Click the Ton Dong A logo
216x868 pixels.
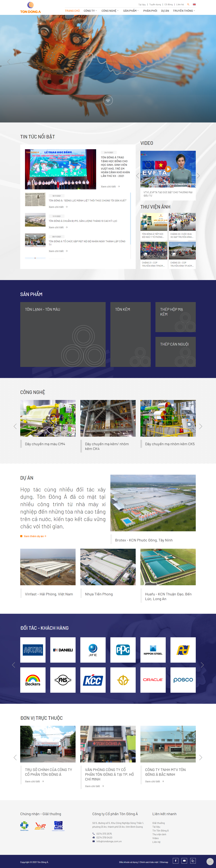point(30,7)
